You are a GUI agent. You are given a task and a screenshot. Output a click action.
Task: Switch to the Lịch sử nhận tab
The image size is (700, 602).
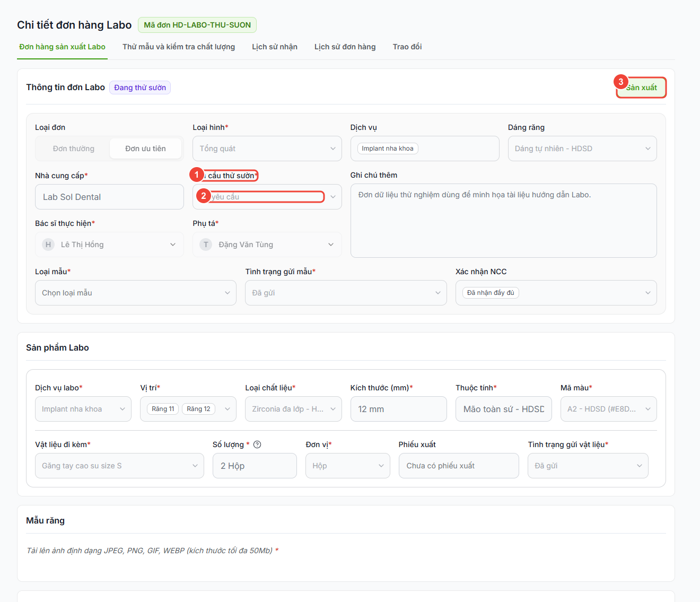(275, 47)
